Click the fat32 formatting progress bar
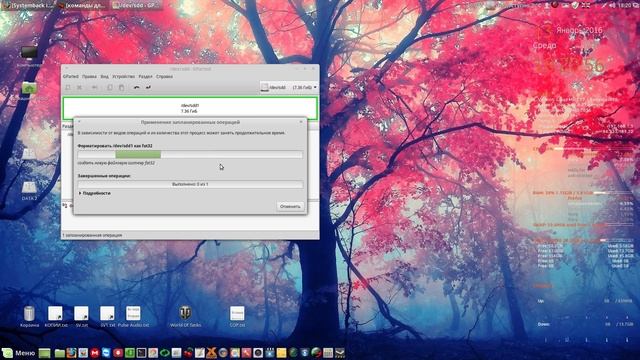The width and height of the screenshot is (640, 360). tap(190, 155)
